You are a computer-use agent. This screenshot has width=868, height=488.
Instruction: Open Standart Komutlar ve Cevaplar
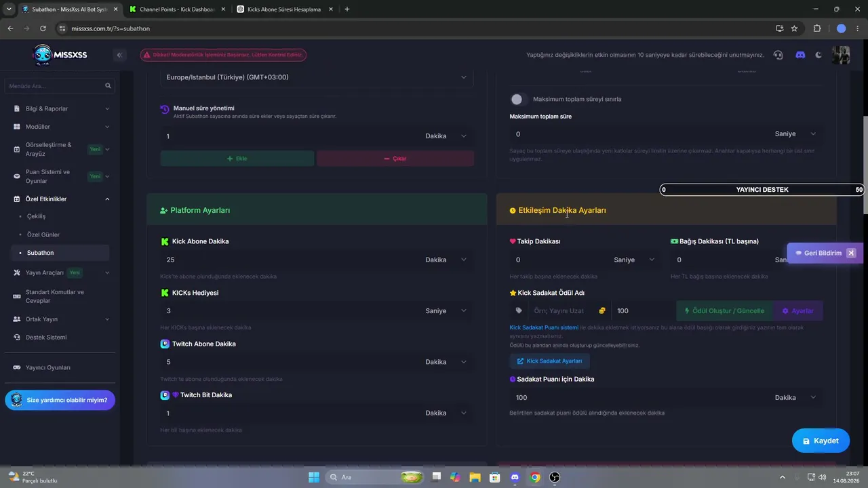pos(61,296)
